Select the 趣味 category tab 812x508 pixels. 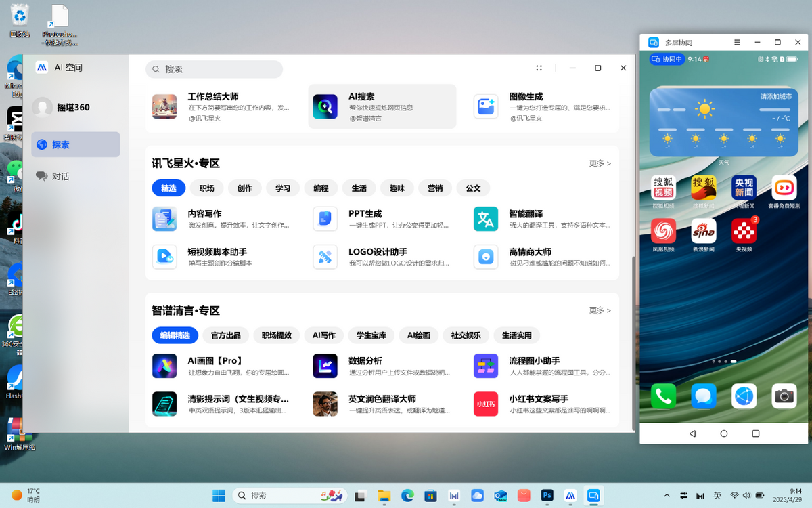click(x=397, y=188)
